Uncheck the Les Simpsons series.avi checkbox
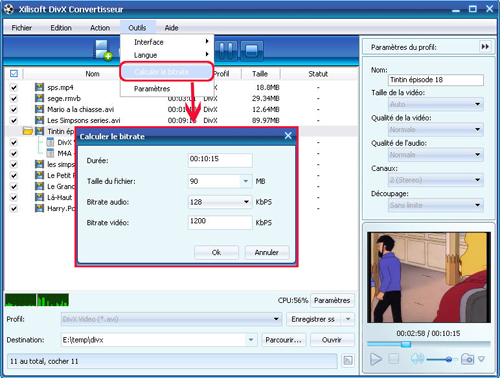 (14, 120)
